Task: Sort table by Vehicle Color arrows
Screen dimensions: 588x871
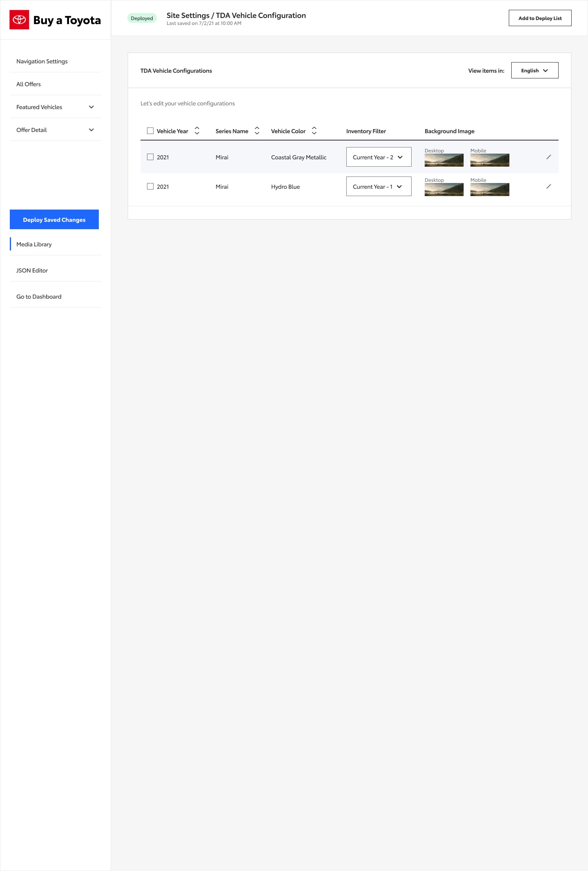Action: [314, 131]
